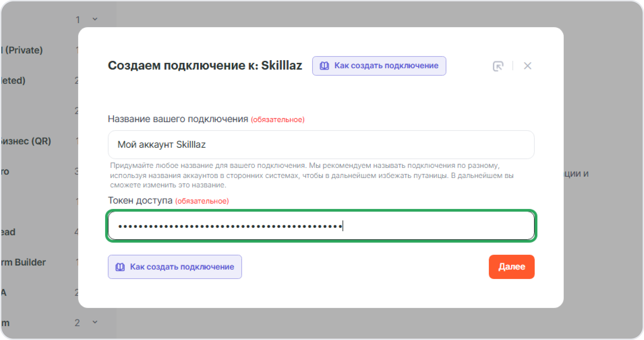
Task: Select the 'ro' list entry
Action: (5, 171)
